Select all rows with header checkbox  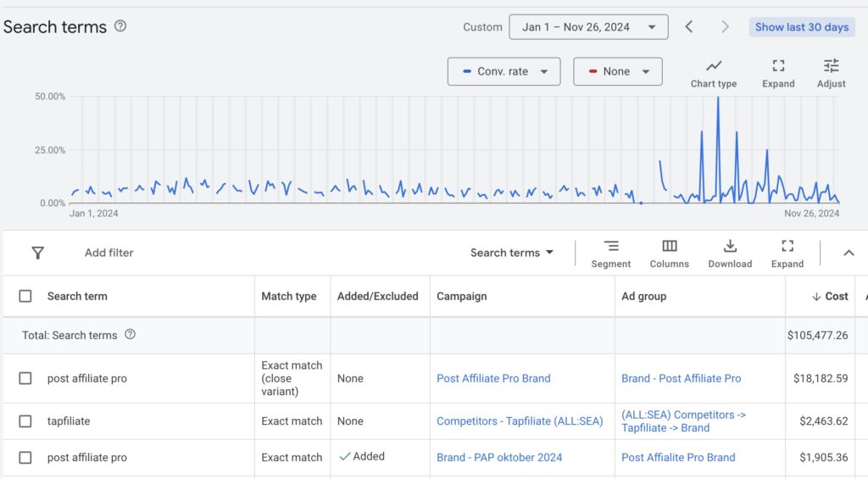pos(25,296)
